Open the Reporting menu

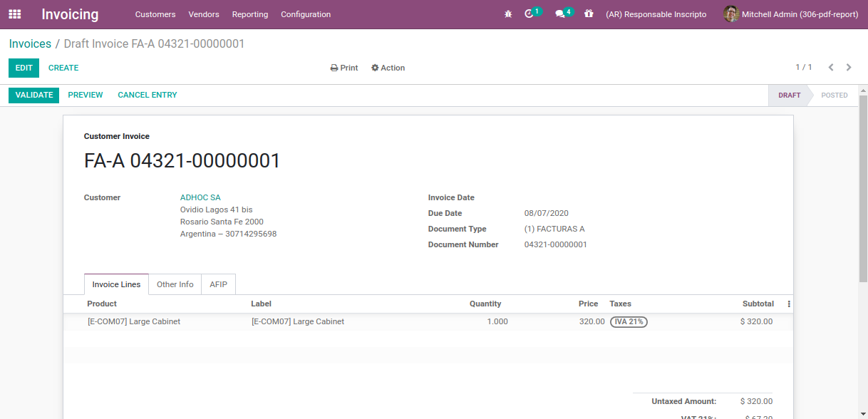(250, 14)
